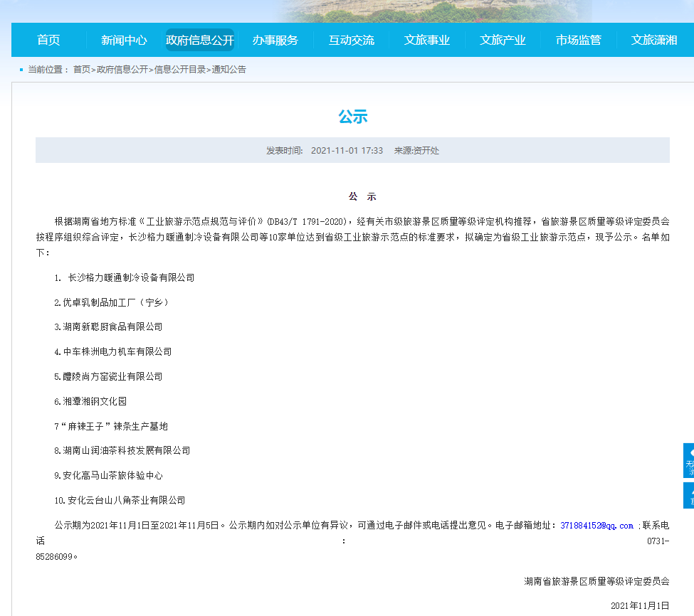Click the upper blue floating side icon
This screenshot has height=616, width=694.
[x=689, y=460]
